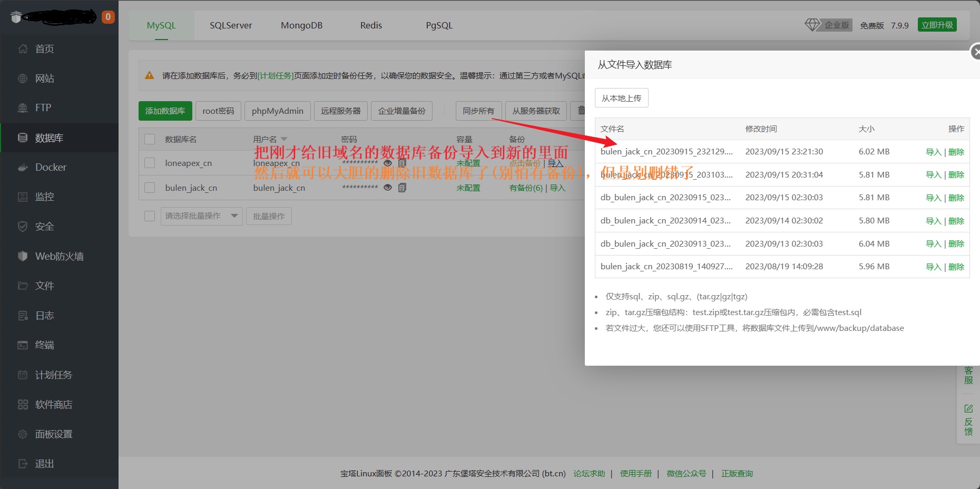Image resolution: width=980 pixels, height=489 pixels.
Task: Open the Docker section icon
Action: pos(23,168)
